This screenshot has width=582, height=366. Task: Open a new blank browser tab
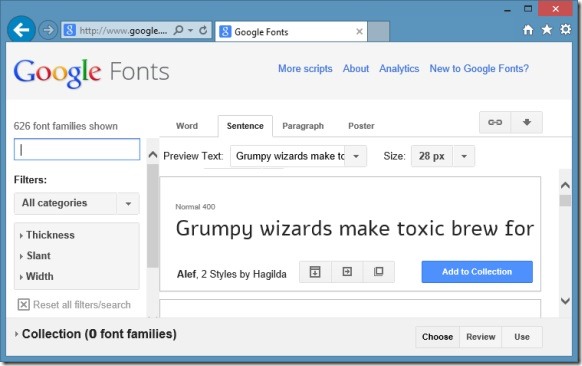pyautogui.click(x=379, y=32)
